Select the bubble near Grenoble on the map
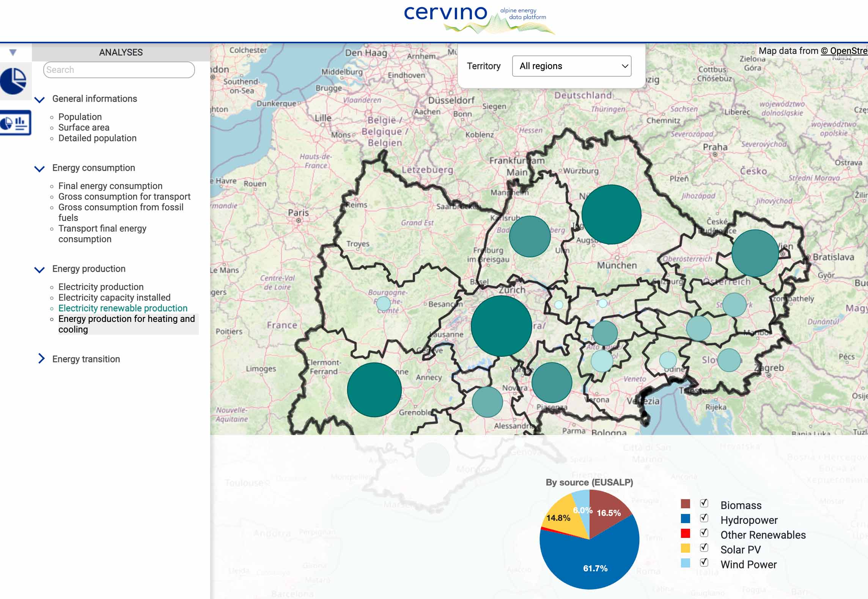This screenshot has width=868, height=599. (x=374, y=389)
